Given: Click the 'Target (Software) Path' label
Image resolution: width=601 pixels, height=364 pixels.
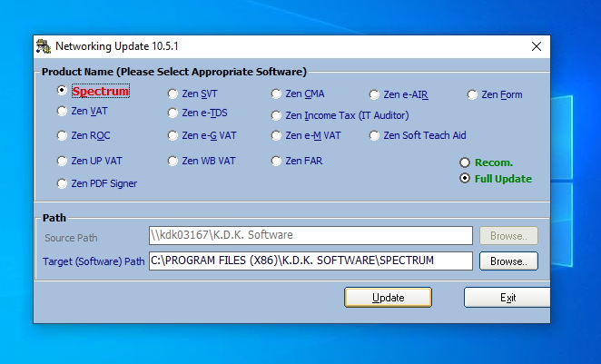Looking at the screenshot, I should [x=94, y=261].
